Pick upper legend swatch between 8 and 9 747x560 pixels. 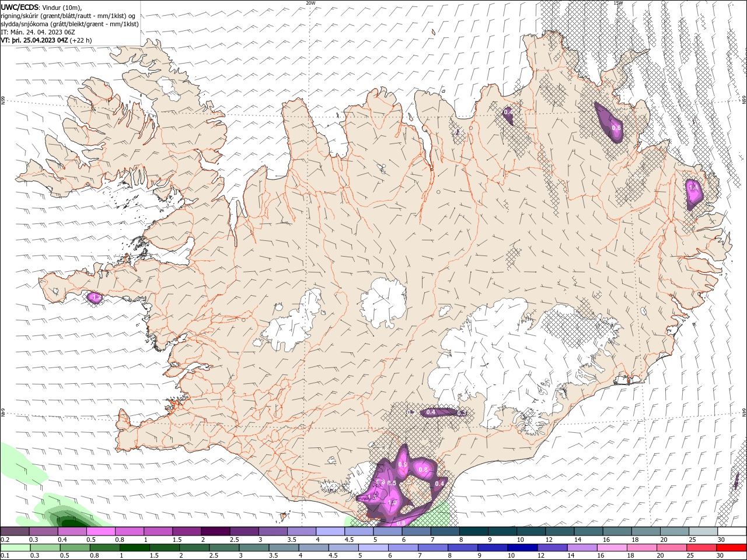tap(474, 531)
